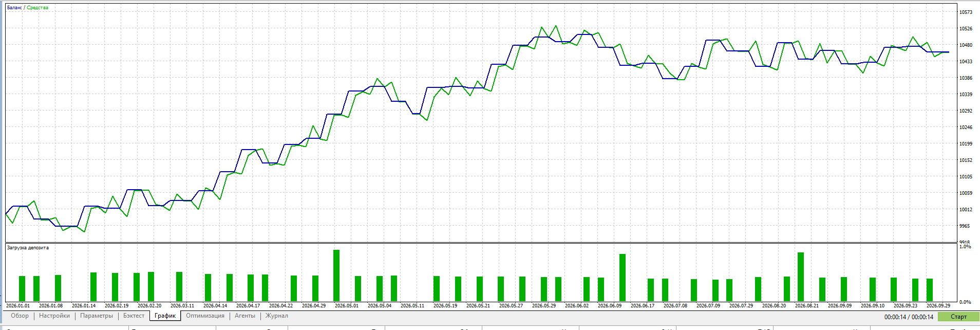The width and height of the screenshot is (980, 330).
Task: Click the 10339 axis value
Action: click(966, 95)
